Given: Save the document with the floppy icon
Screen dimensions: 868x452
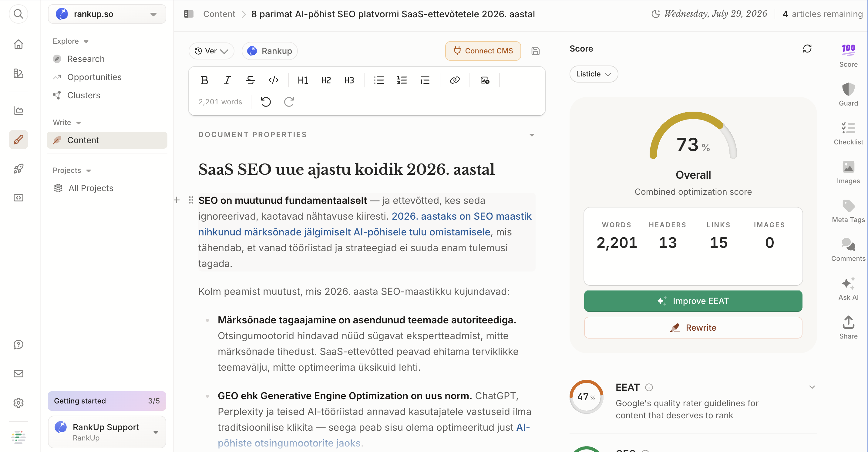Looking at the screenshot, I should pos(535,51).
